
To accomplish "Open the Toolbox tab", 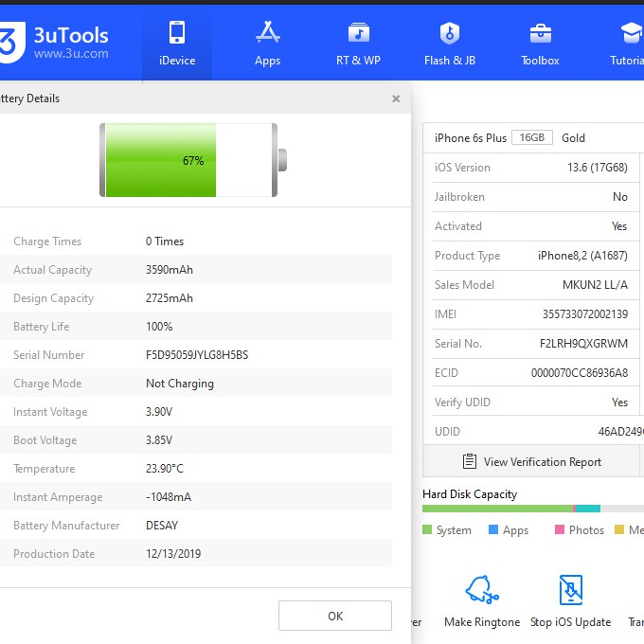I will coord(540,44).
